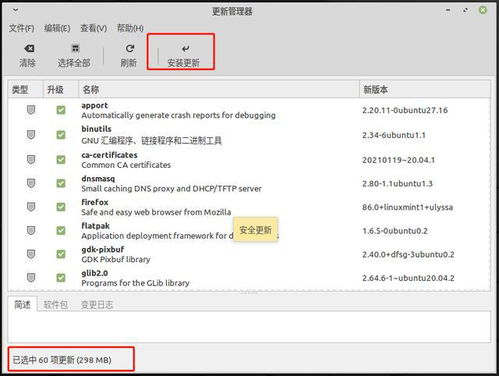Click the status text 已选中 60 项更新
This screenshot has height=376, width=499.
point(62,360)
